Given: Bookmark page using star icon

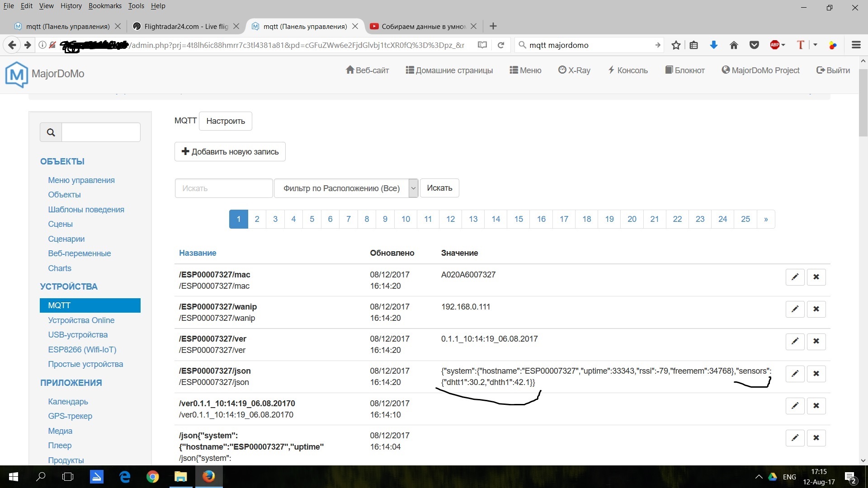Looking at the screenshot, I should coord(676,45).
